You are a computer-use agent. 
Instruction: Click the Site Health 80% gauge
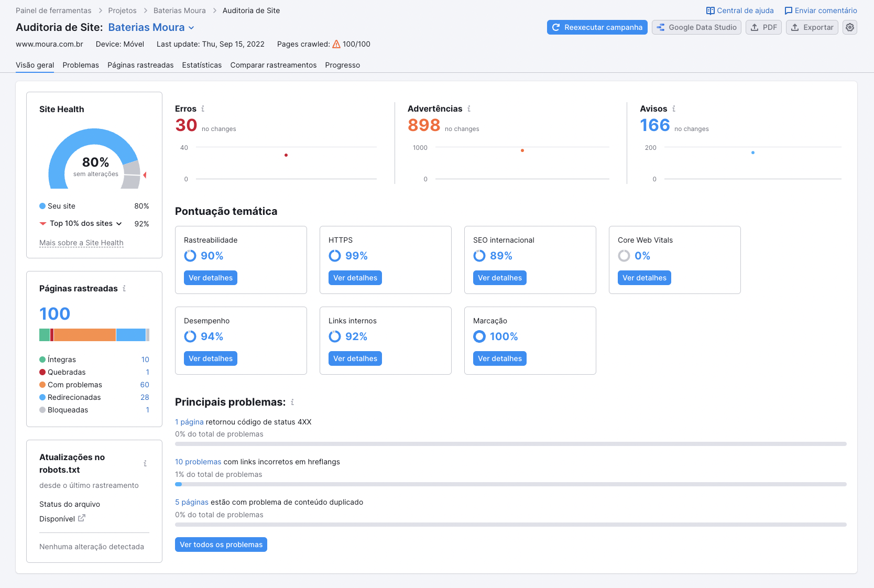[95, 159]
